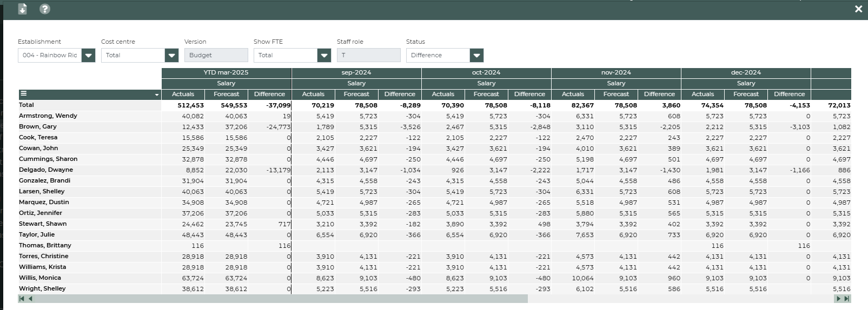
Task: Open the row options hamburger menu icon
Action: pos(24,94)
